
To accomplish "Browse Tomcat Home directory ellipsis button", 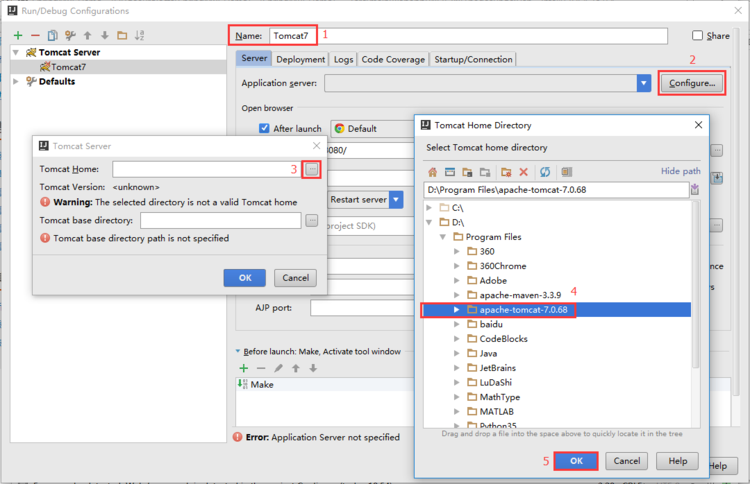I will pos(312,169).
